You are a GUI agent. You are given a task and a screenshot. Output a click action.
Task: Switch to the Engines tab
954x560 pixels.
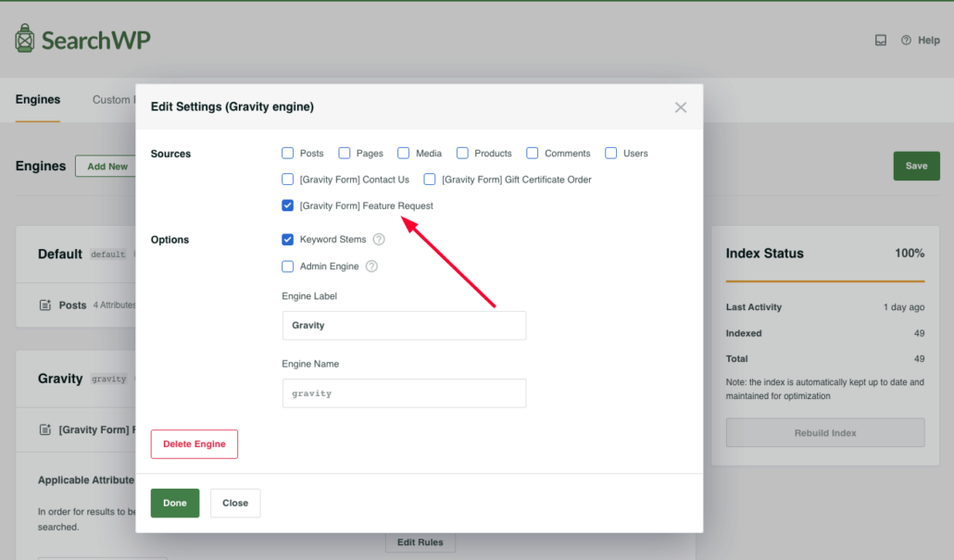[38, 100]
